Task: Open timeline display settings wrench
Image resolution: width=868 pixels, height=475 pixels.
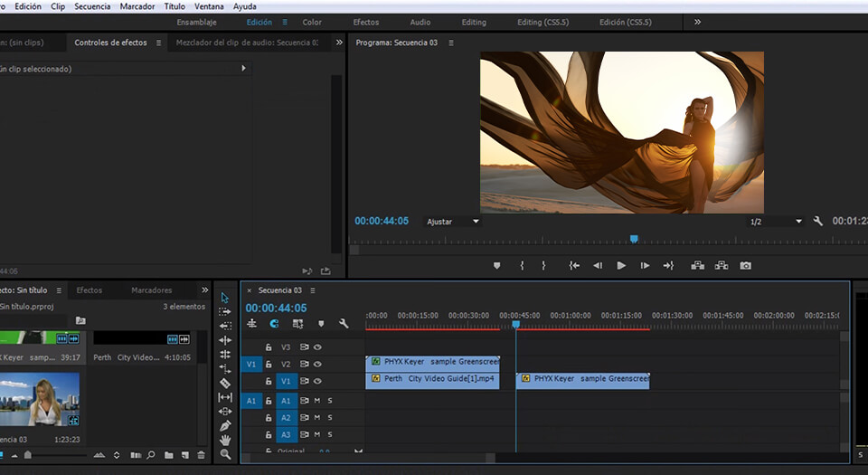Action: pos(344,324)
